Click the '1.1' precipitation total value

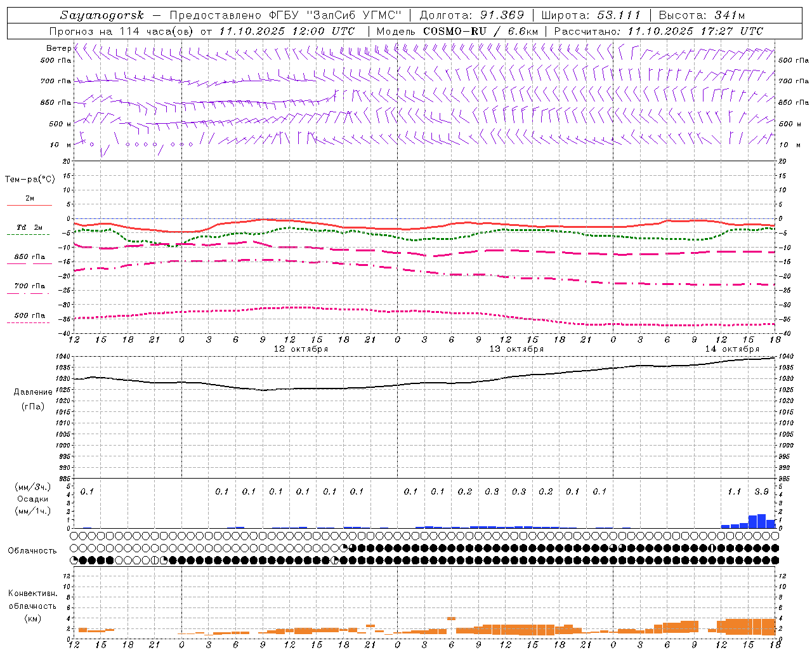pos(734,491)
